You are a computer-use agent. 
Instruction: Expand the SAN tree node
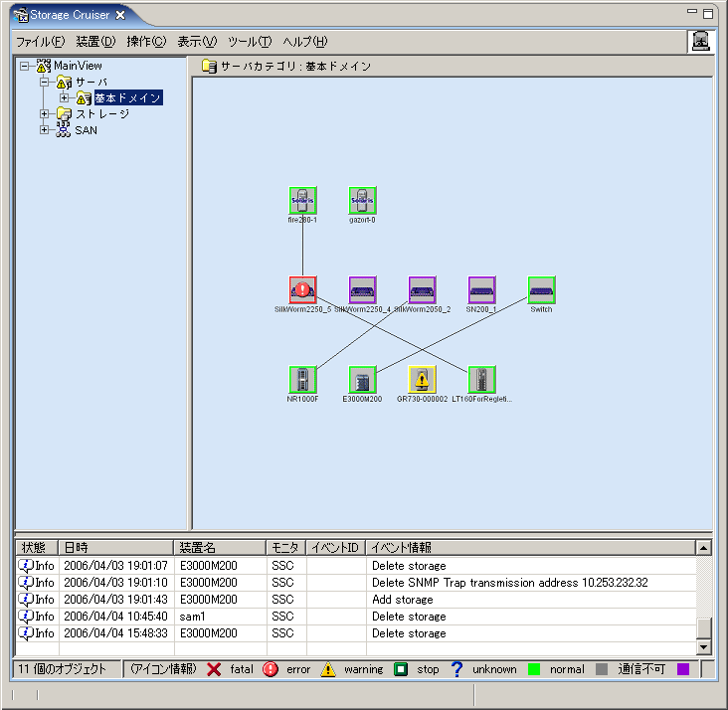(x=45, y=130)
